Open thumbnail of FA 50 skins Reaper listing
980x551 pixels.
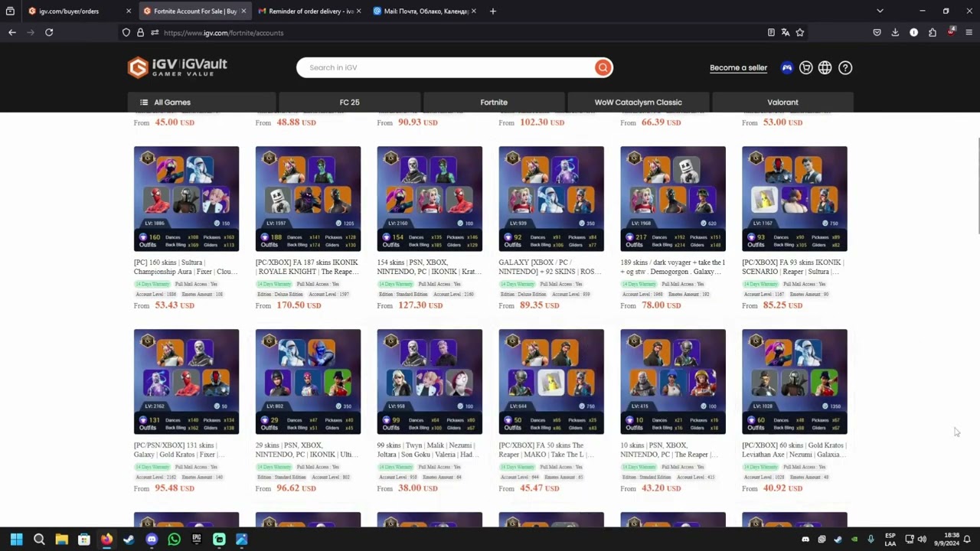point(551,382)
